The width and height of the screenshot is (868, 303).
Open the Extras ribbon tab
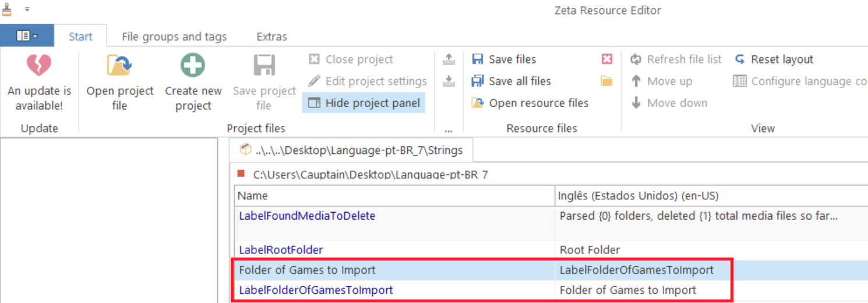(x=271, y=36)
